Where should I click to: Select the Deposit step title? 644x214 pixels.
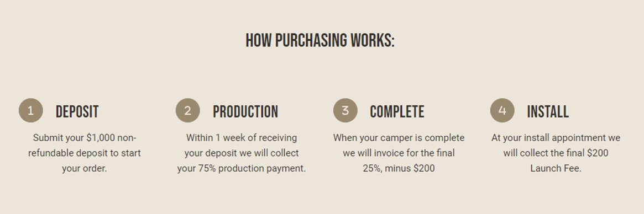click(77, 111)
